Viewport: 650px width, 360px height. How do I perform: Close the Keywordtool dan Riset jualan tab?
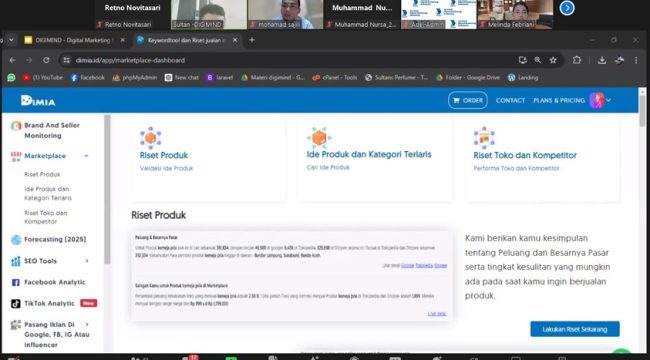pos(235,40)
